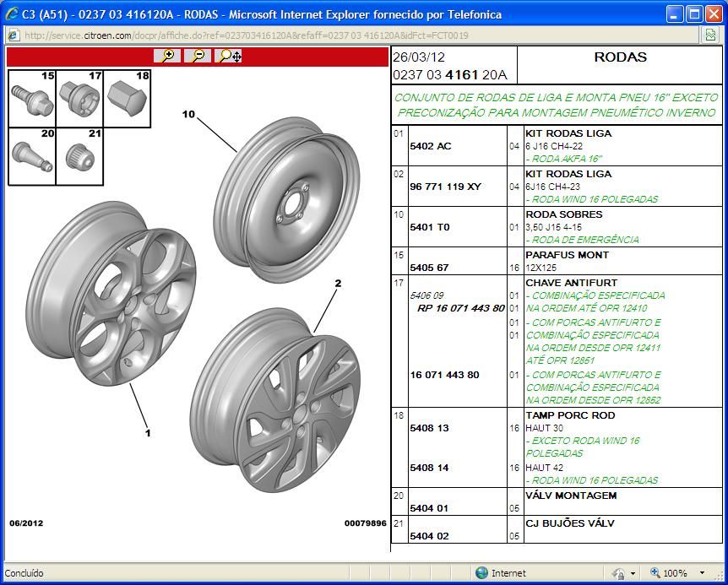Click the alloy wheel labeled 1
Image resolution: width=728 pixels, height=585 pixels.
[x=111, y=293]
